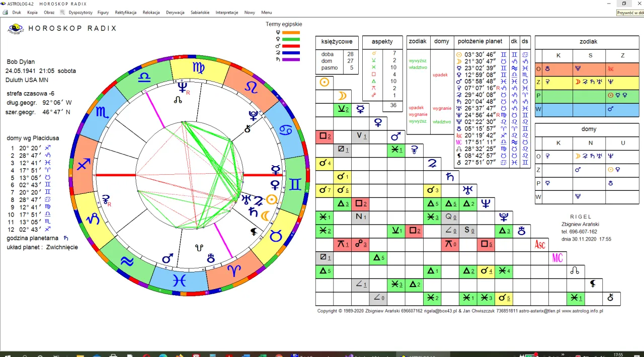Select the Druk printer icon in the toolbar
This screenshot has width=644, height=357.
(x=5, y=12)
